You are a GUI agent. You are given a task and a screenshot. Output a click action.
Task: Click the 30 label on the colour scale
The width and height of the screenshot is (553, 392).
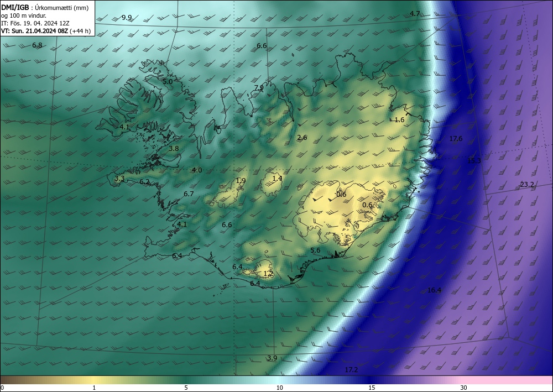coord(464,388)
